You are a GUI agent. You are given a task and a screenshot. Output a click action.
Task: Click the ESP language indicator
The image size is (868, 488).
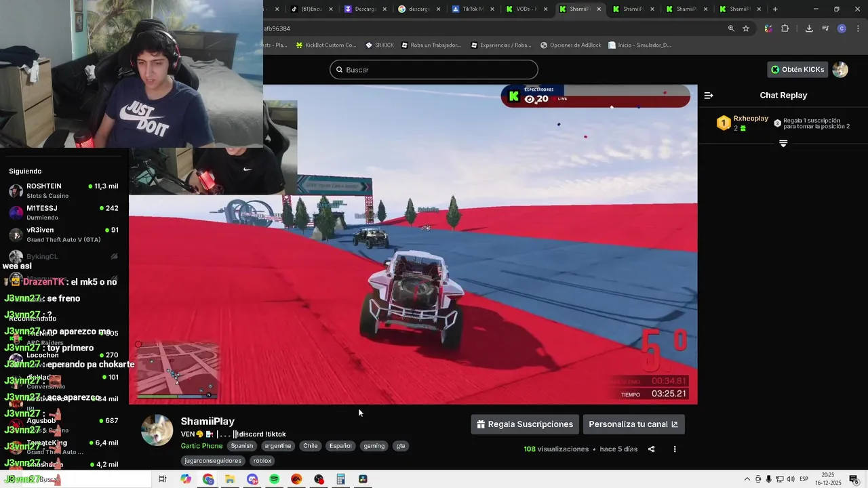tap(804, 479)
